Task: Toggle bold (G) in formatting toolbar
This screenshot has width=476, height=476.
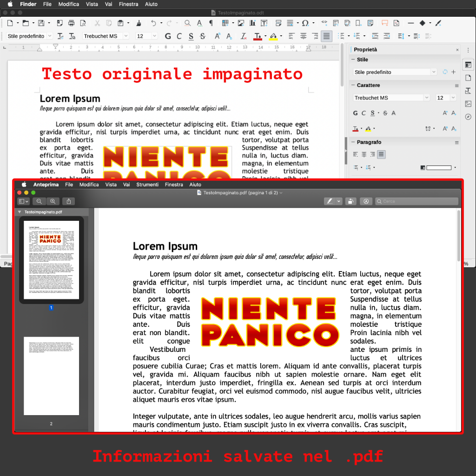Action: [x=168, y=36]
